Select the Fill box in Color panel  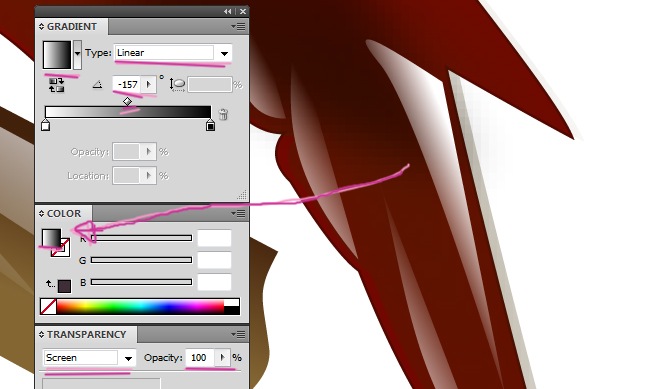[51, 238]
